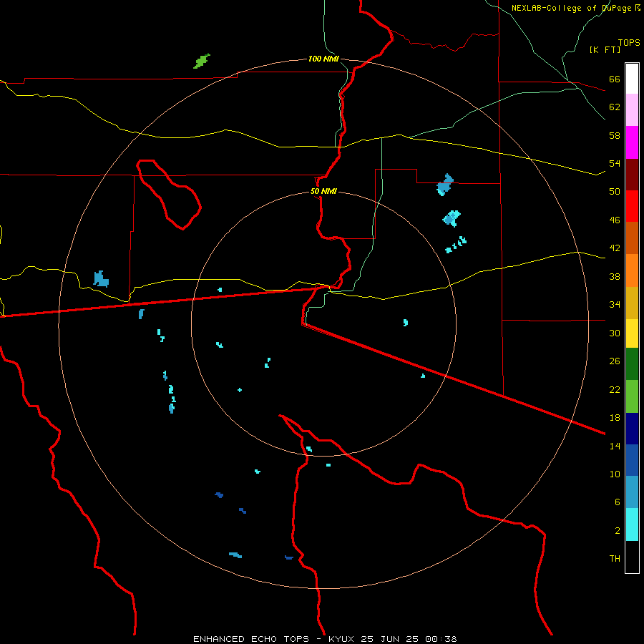Click the legend value 34
644x644 pixels.
pyautogui.click(x=615, y=304)
